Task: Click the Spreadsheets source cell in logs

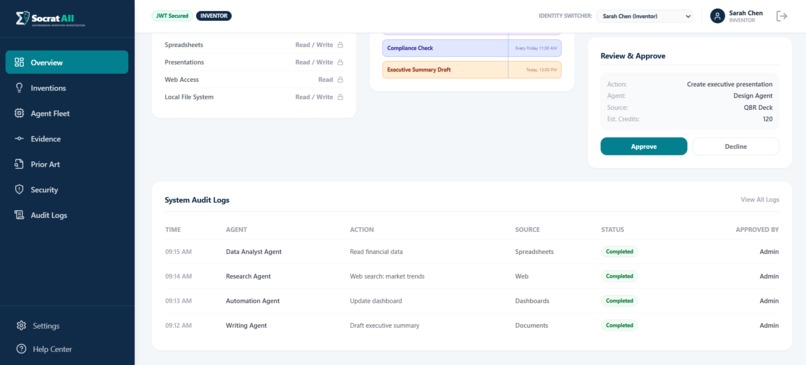Action: [535, 252]
